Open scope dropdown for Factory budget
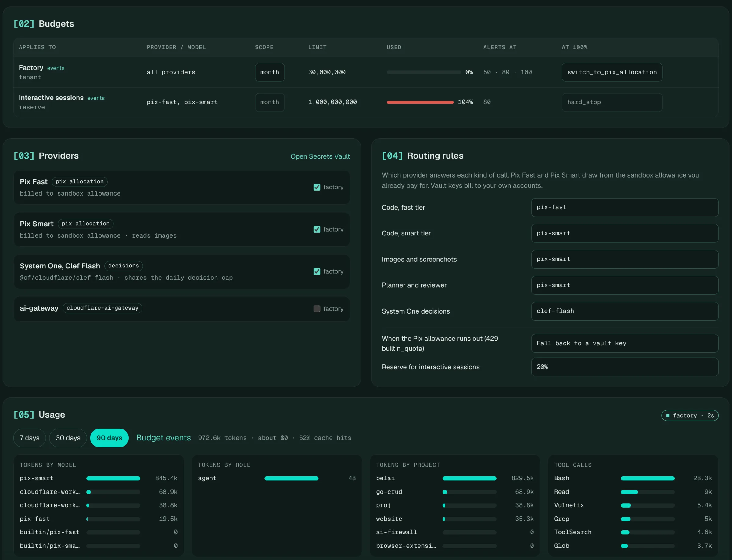 pyautogui.click(x=270, y=72)
